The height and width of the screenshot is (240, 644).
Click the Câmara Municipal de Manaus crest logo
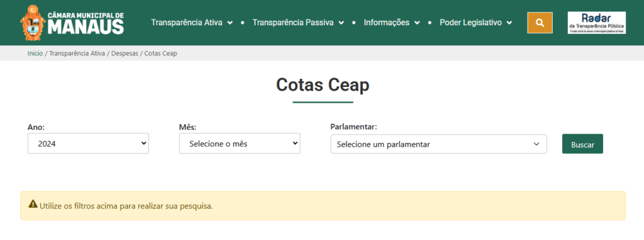coord(32,23)
